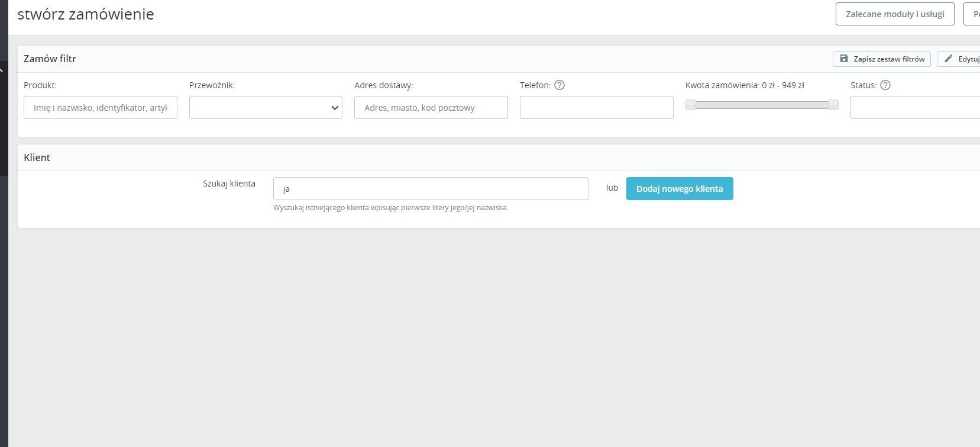Click the help icon next to Status
The image size is (980, 447).
(885, 85)
